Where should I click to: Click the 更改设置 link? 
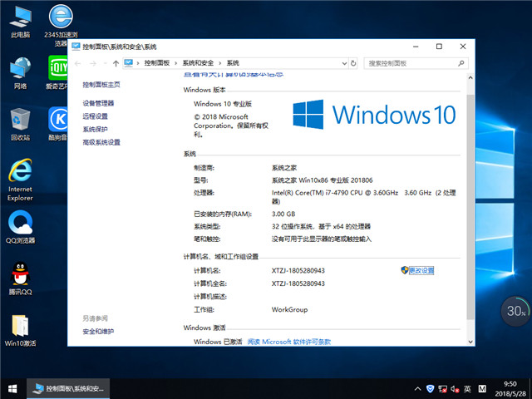[x=421, y=270]
